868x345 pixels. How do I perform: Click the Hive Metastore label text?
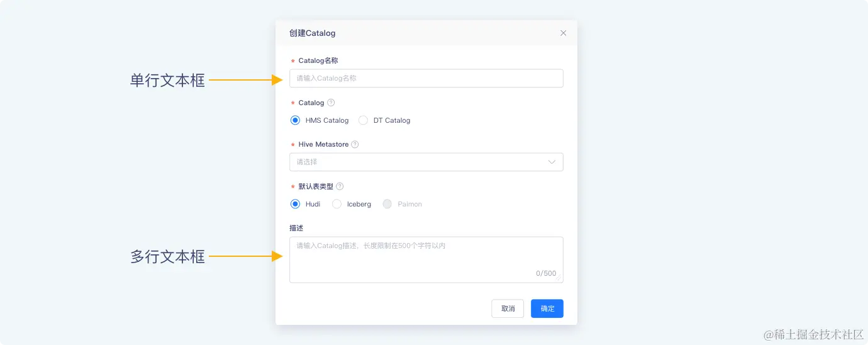click(323, 144)
